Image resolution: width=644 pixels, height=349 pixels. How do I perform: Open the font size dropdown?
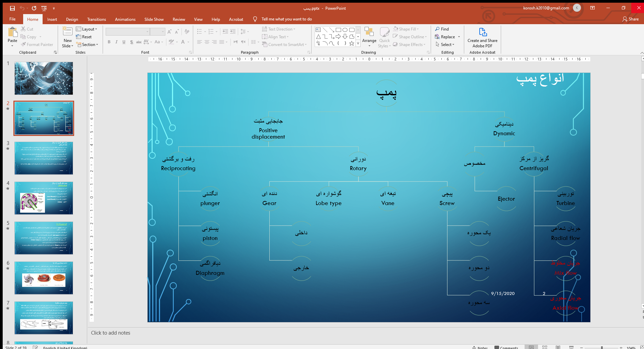click(163, 32)
